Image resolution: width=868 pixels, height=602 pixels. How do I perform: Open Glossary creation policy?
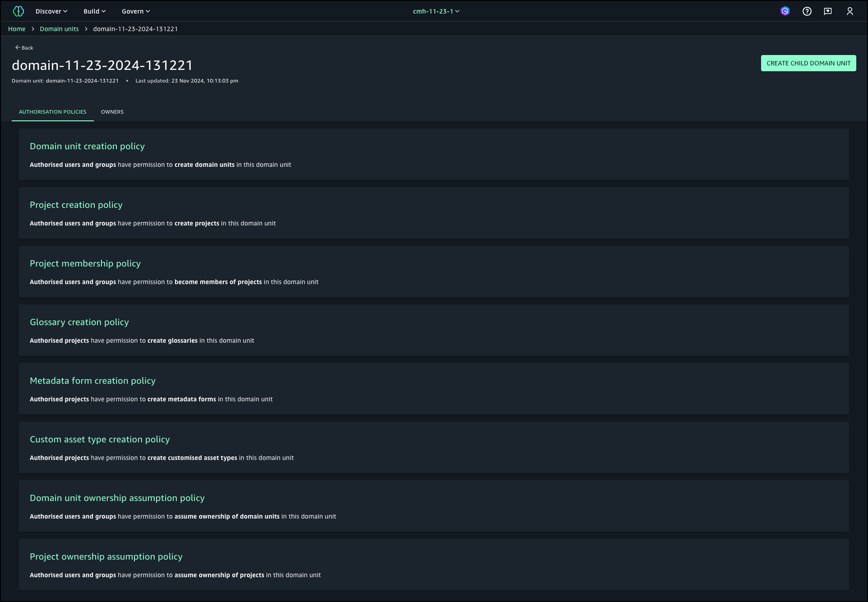click(79, 322)
